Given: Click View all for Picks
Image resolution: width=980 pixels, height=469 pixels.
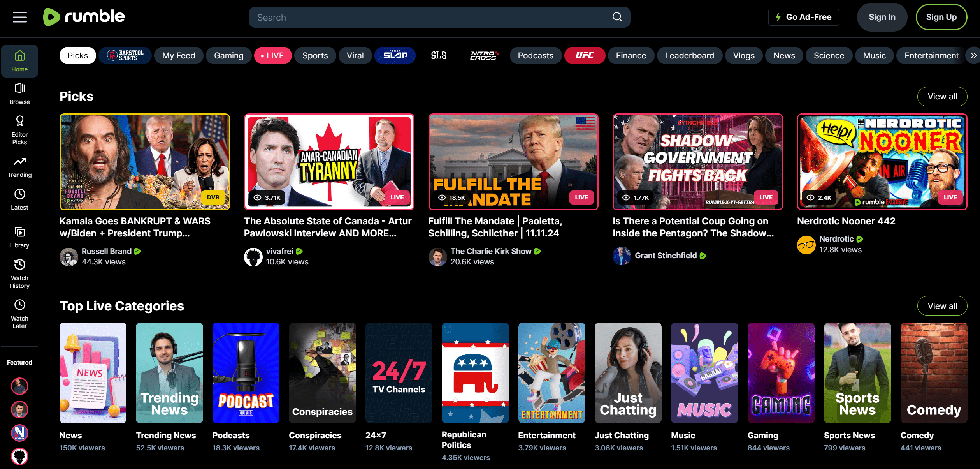Looking at the screenshot, I should [x=942, y=97].
